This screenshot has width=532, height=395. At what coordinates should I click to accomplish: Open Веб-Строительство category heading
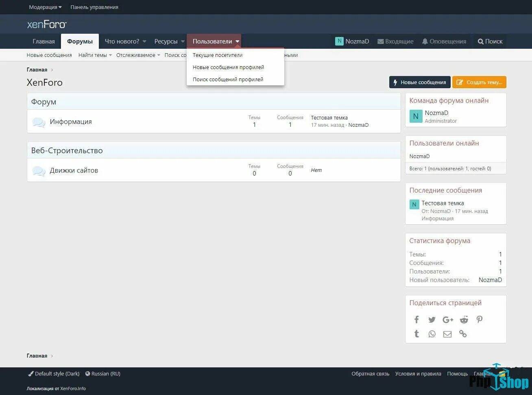click(x=67, y=150)
